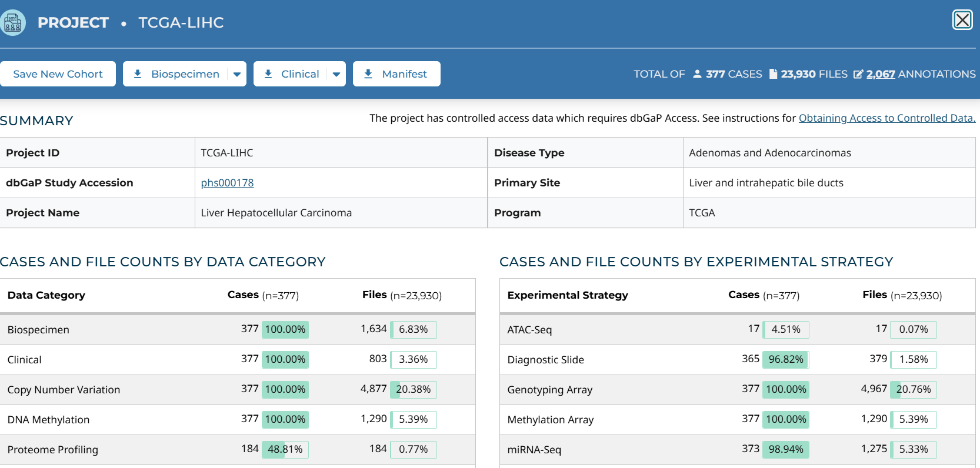Click the annotations edit icon
The height and width of the screenshot is (468, 980).
click(858, 74)
